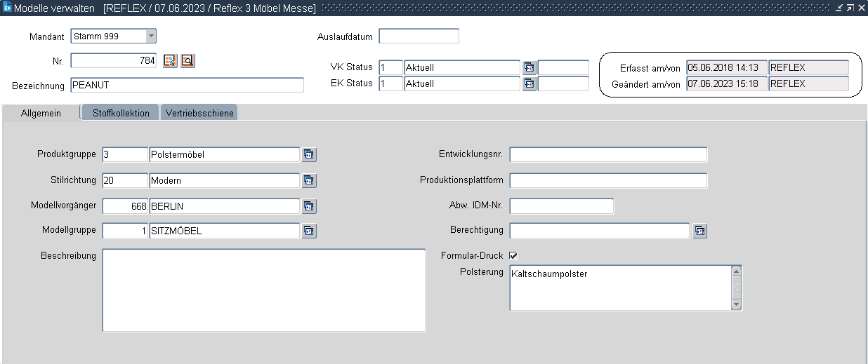The height and width of the screenshot is (364, 868).
Task: Open lookup icon for EK Status
Action: pos(530,84)
